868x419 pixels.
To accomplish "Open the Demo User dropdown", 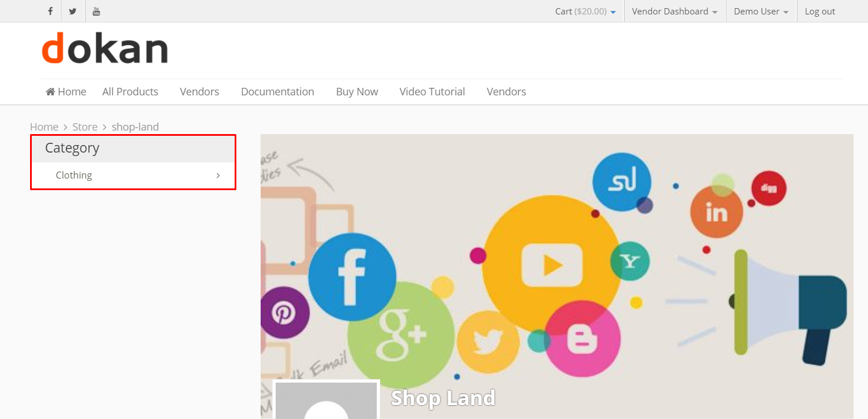I will 761,12.
